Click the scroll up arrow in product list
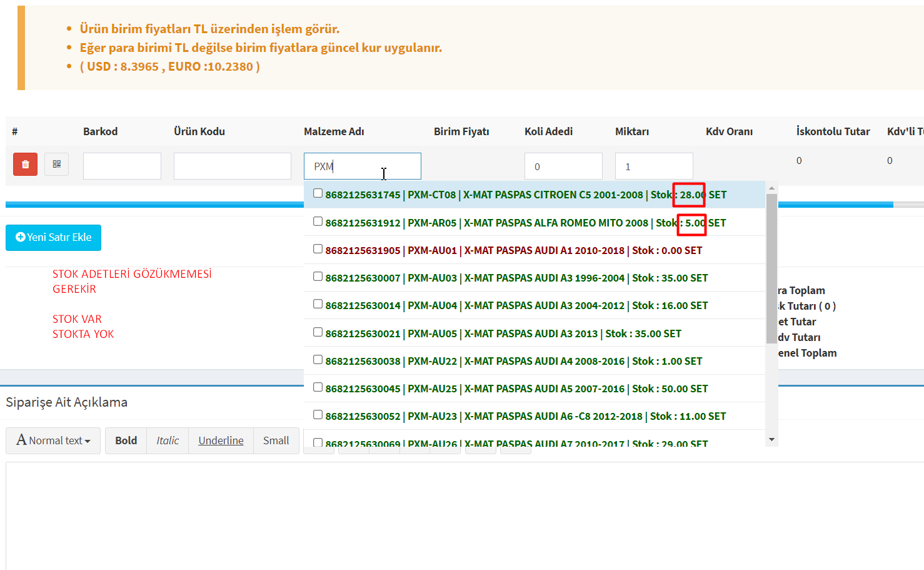The height and width of the screenshot is (570, 924). [x=771, y=188]
